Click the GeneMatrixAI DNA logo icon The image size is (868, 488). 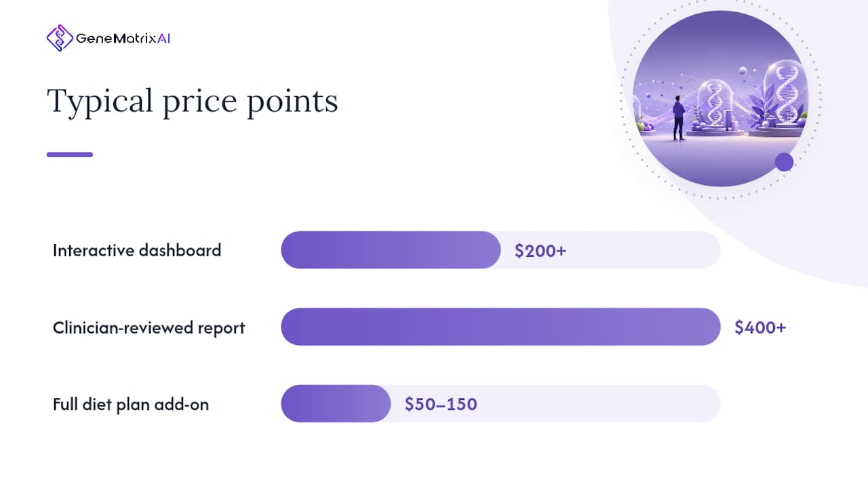point(60,38)
